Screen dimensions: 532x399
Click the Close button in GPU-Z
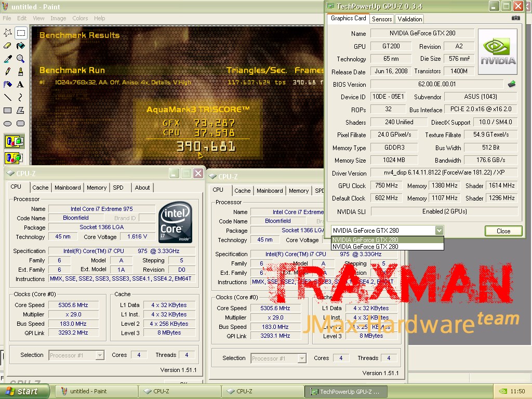(503, 231)
